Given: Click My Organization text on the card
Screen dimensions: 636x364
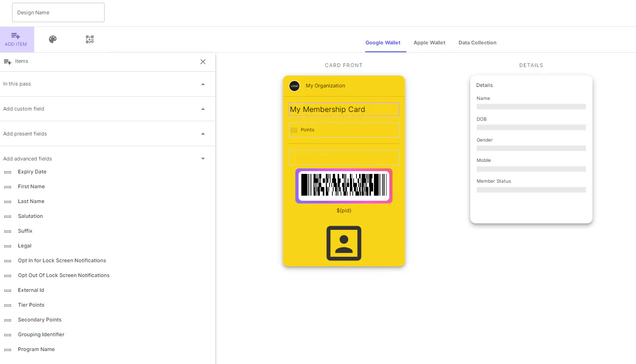Looking at the screenshot, I should 325,86.
